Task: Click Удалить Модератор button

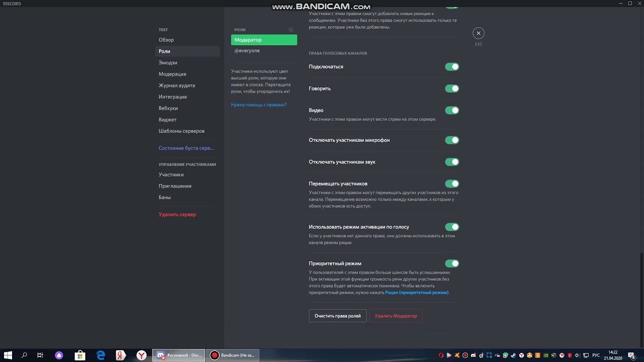Action: click(396, 316)
